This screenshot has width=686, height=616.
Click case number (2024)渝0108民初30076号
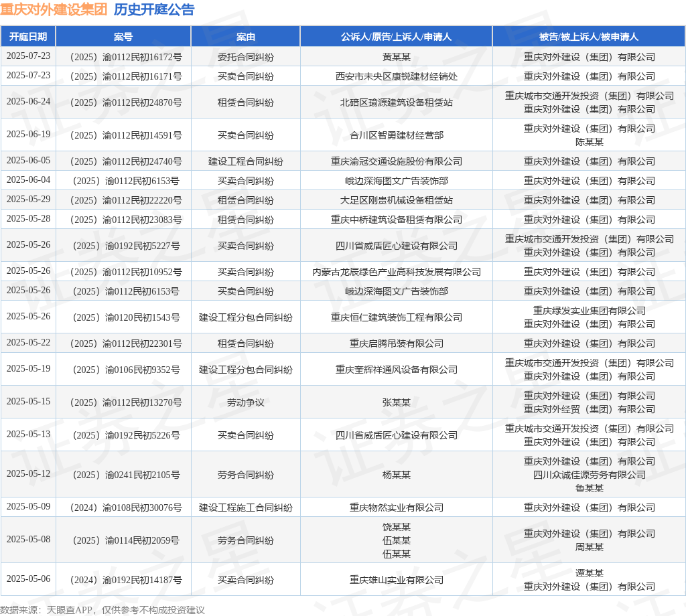point(126,508)
